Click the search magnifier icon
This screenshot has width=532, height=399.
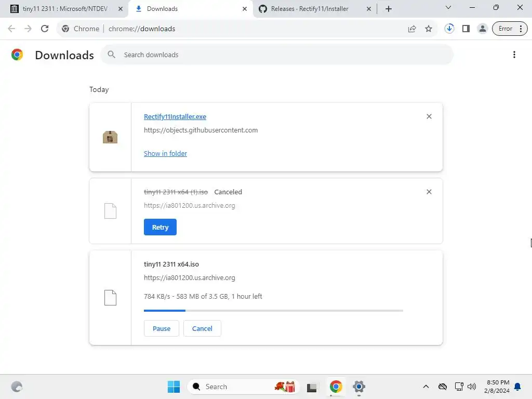(111, 55)
